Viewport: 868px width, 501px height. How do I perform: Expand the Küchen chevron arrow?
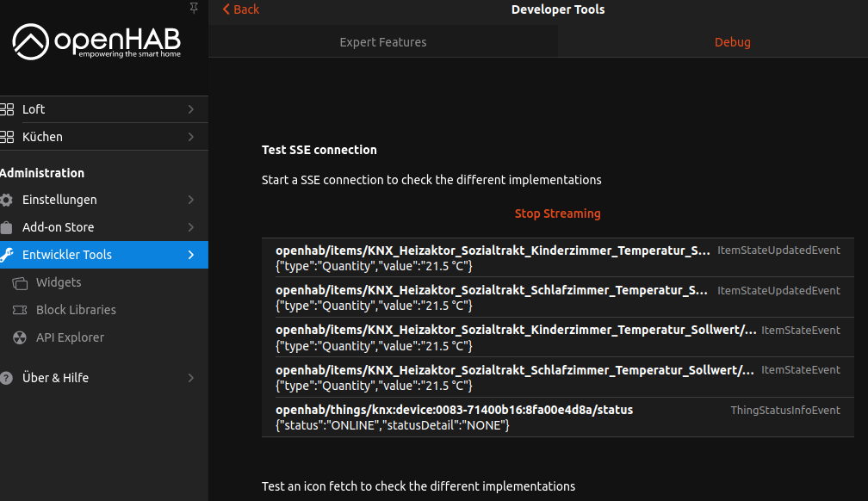pos(190,137)
